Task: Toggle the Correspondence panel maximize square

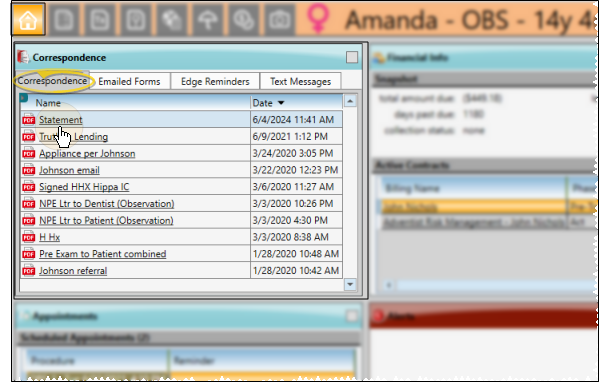Action: tap(352, 57)
